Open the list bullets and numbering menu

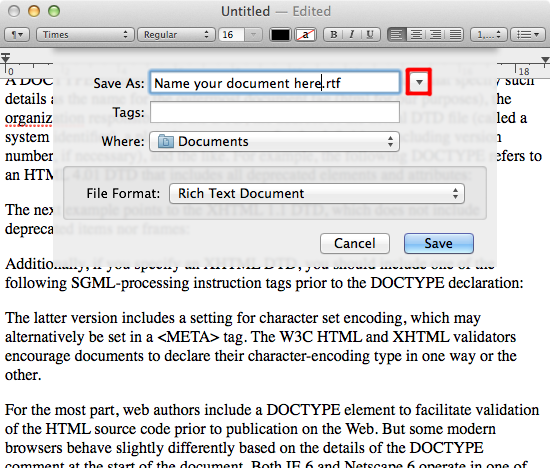(528, 35)
